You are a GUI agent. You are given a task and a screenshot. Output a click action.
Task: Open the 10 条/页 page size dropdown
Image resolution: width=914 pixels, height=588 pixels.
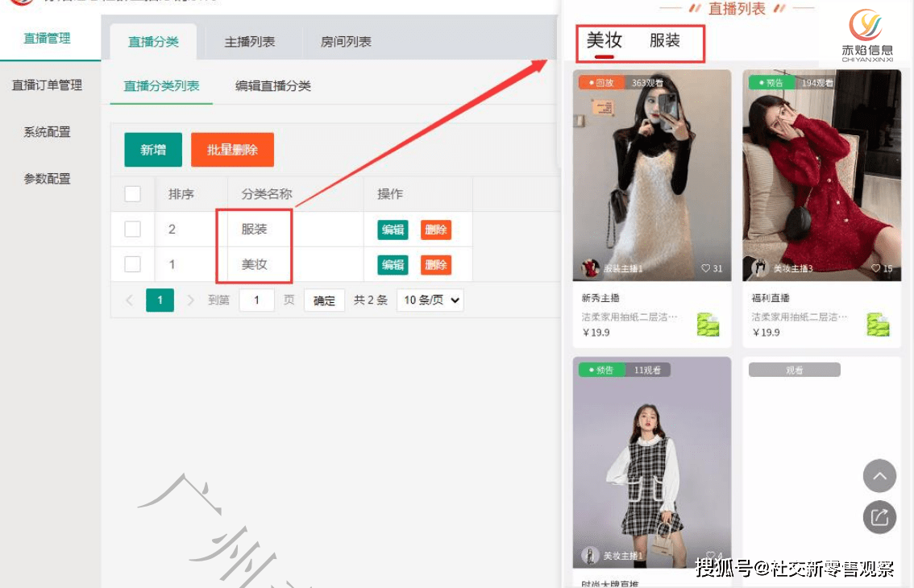[430, 300]
